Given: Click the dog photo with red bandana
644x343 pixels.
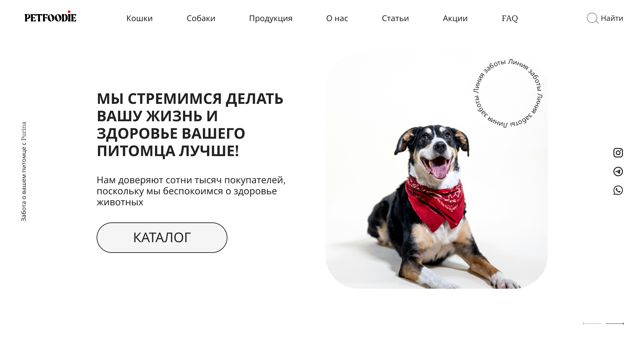Looking at the screenshot, I should click(x=436, y=171).
